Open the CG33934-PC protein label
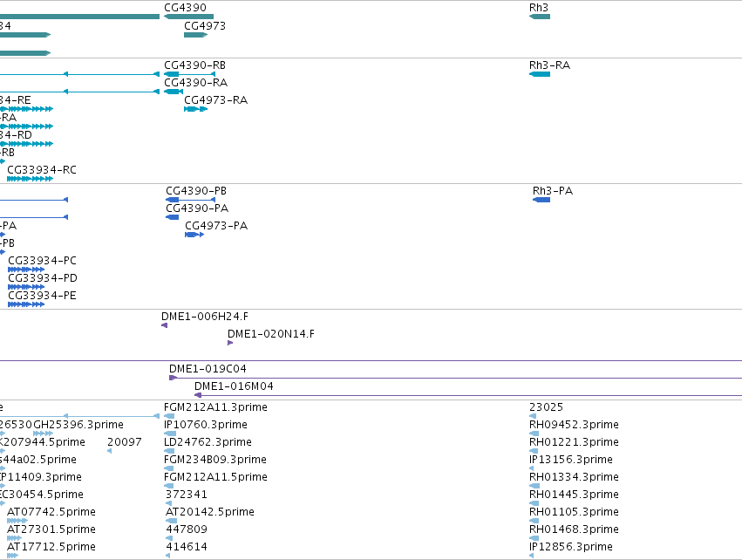This screenshot has height=560, width=742. pos(42,261)
